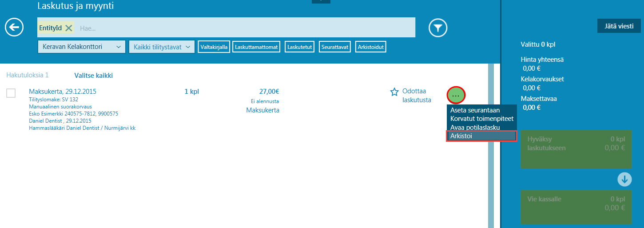Click the Valitse kaikki link
This screenshot has height=228, width=644.
click(93, 76)
